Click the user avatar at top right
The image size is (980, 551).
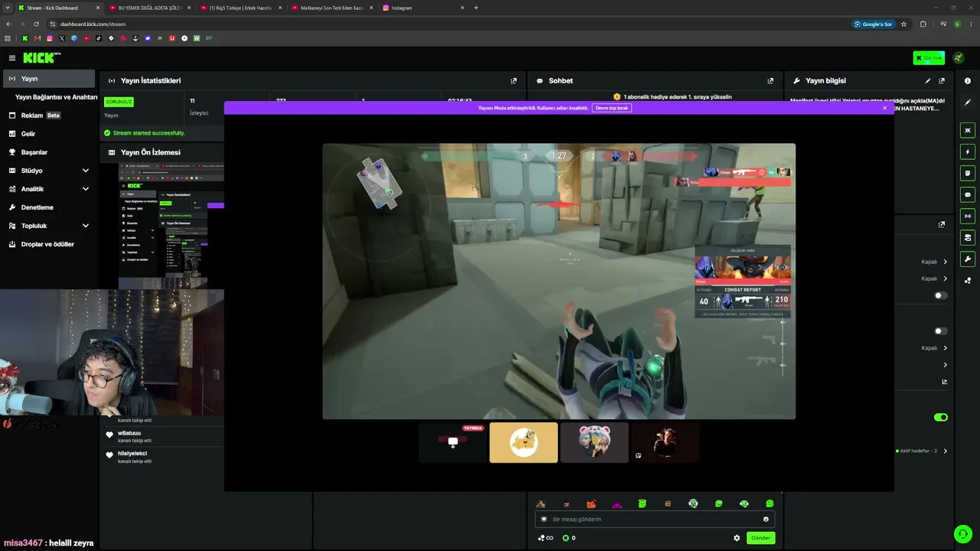(958, 58)
